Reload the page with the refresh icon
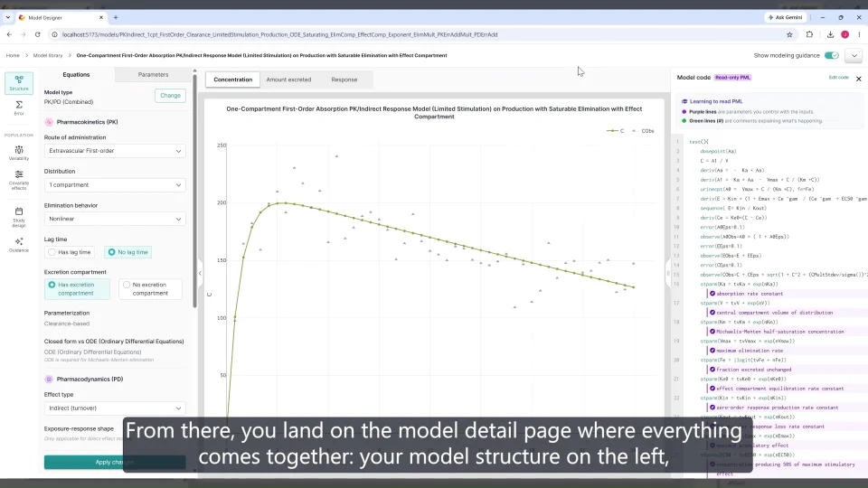The image size is (868, 488). 38,34
